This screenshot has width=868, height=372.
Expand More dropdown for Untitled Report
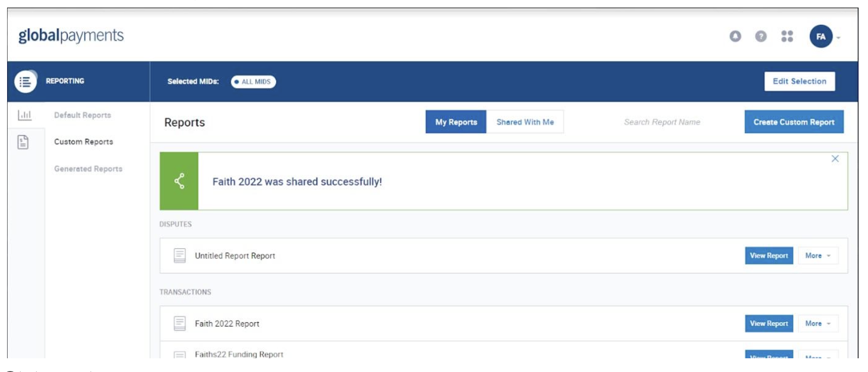tap(817, 256)
